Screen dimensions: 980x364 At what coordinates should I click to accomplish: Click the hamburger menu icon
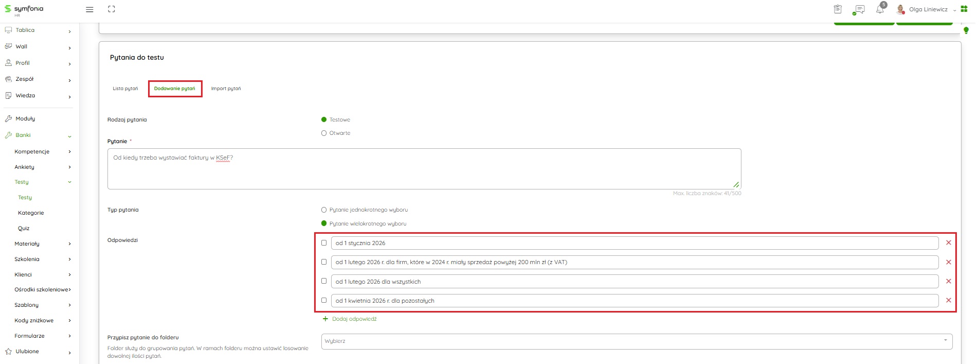[x=89, y=9]
